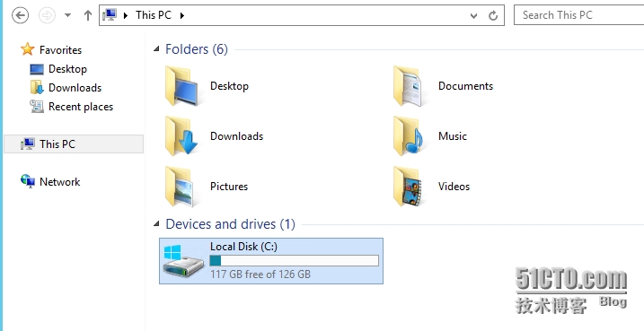Viewport: 644px width, 331px height.
Task: Select This PC in address bar path
Action: coord(154,15)
